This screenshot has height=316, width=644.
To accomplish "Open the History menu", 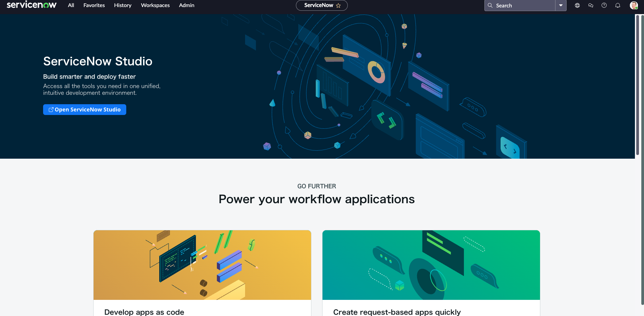I will 123,5.
